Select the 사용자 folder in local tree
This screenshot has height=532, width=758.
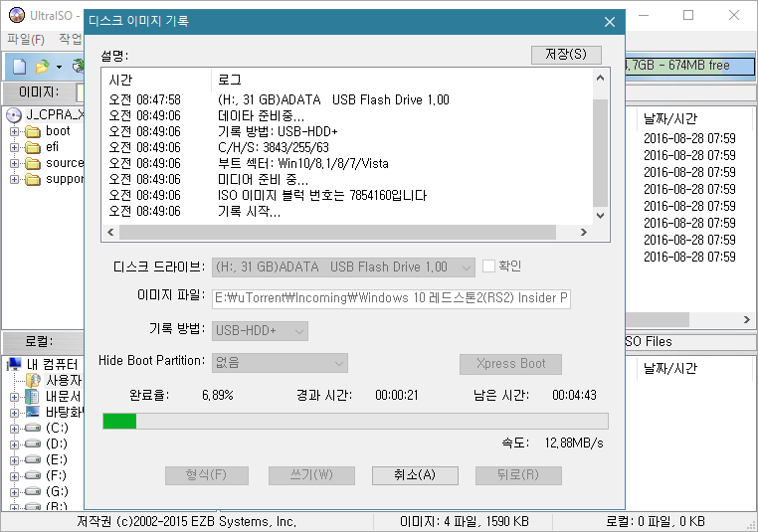(x=64, y=380)
